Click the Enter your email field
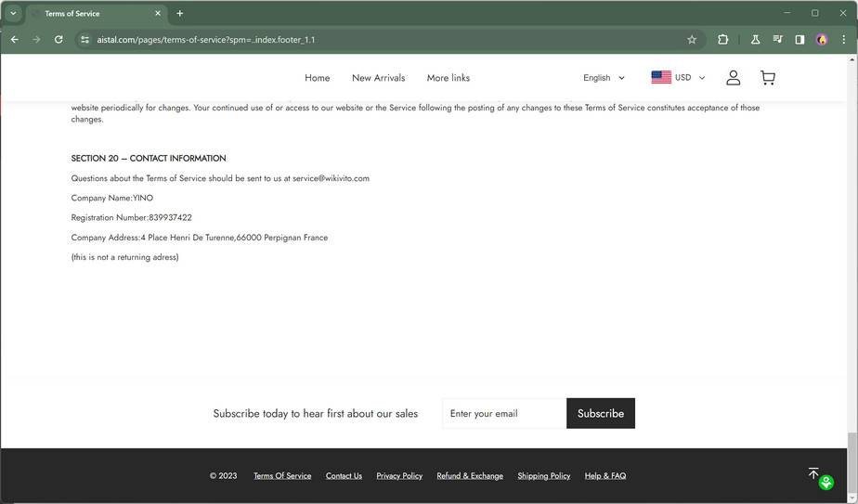The image size is (858, 504). pyautogui.click(x=504, y=413)
